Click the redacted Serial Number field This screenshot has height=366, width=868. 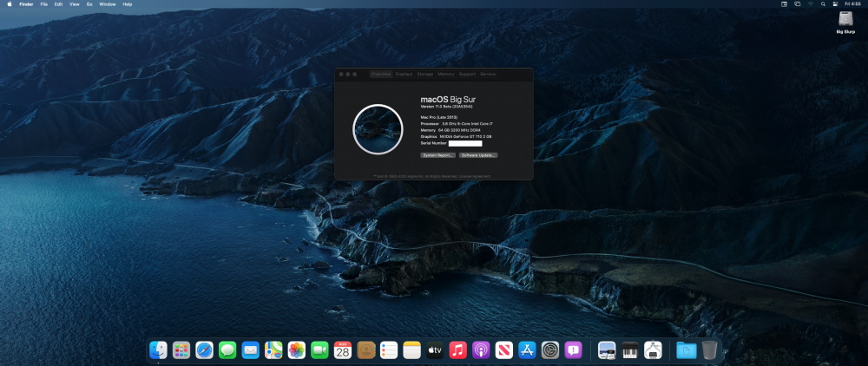pyautogui.click(x=465, y=143)
